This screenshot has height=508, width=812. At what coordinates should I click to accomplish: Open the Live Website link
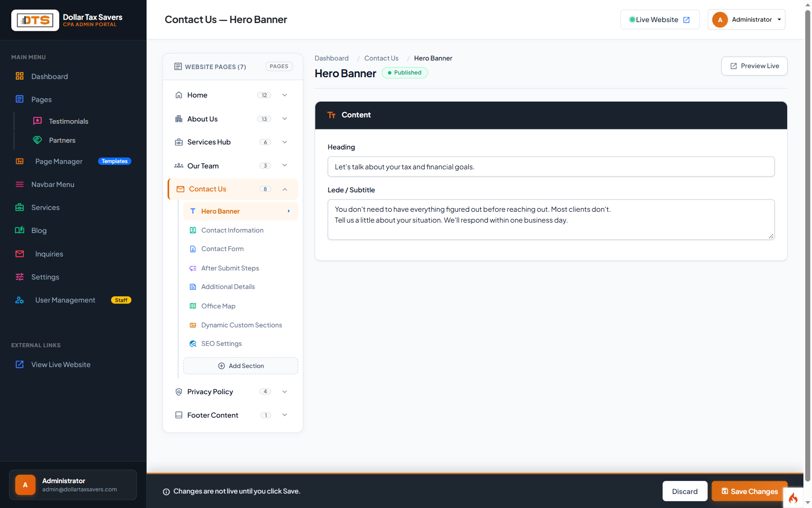[660, 19]
